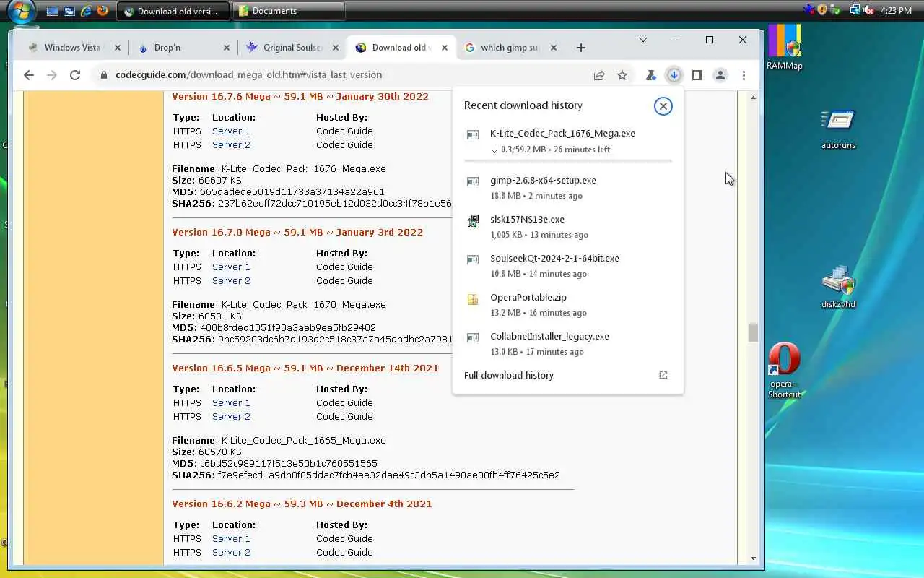924x578 pixels.
Task: Open a new tab with plus button
Action: pos(581,48)
